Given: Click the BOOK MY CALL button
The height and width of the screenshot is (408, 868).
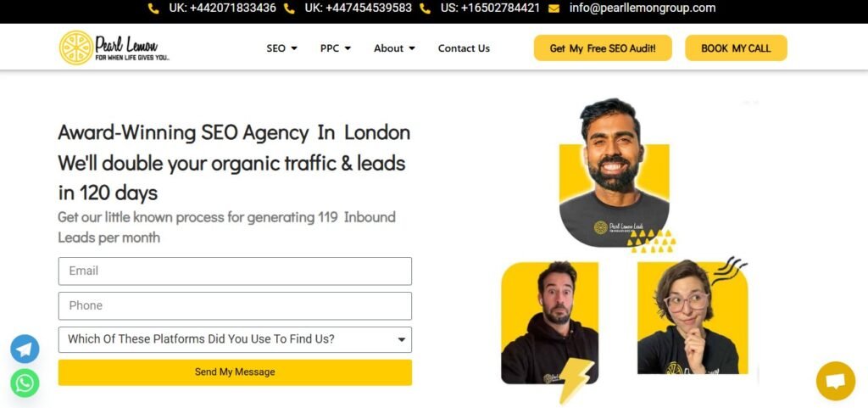Looking at the screenshot, I should point(736,48).
